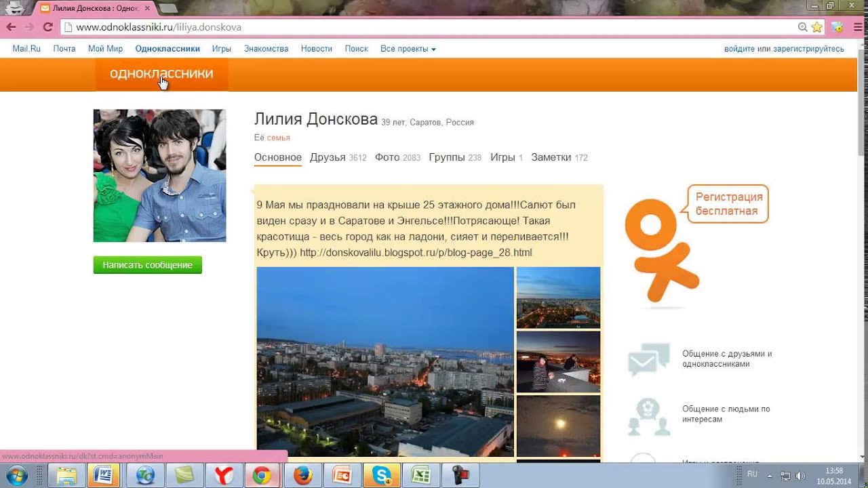This screenshot has height=488, width=868.
Task: Open the Mail.Ru link
Action: (x=26, y=49)
